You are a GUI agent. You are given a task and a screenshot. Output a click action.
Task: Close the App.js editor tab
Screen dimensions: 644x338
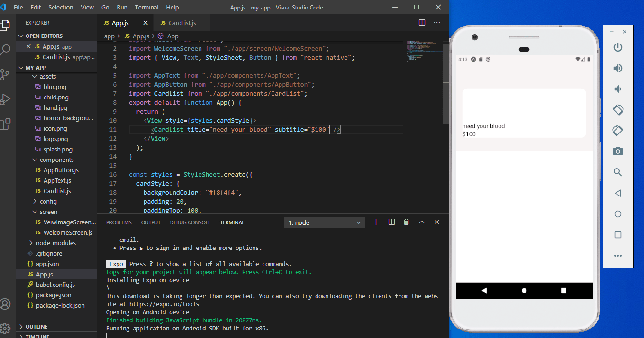coord(145,23)
